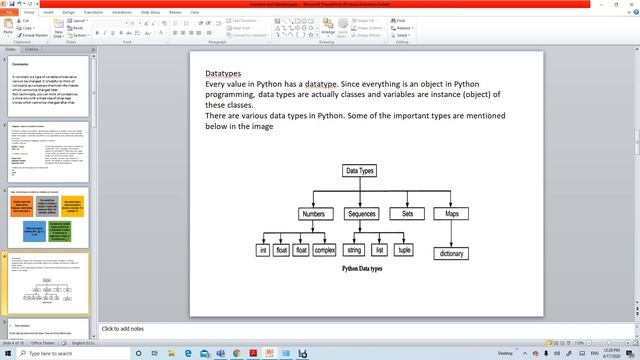Justify text alignment
Screen dimensions: 640x360
tap(198, 33)
